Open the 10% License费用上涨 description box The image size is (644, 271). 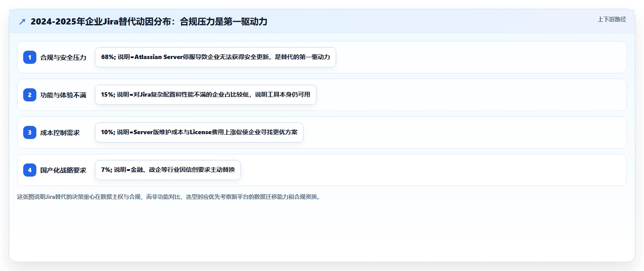coord(199,132)
